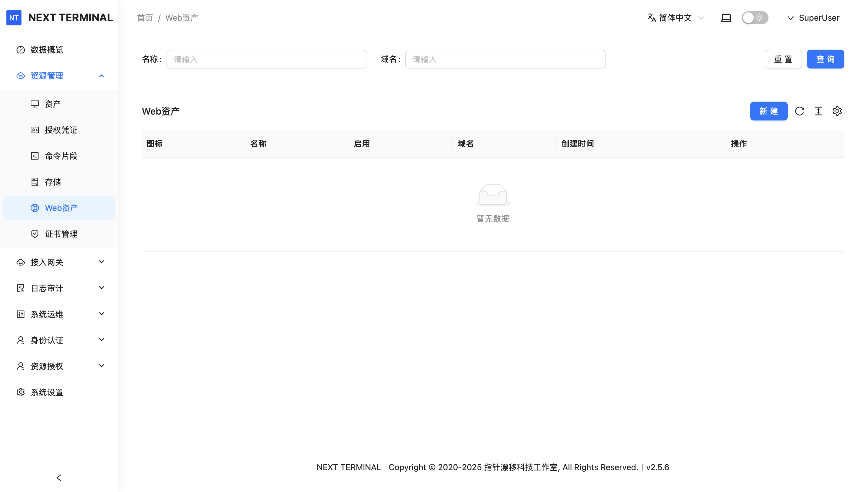Viewport: 868px width, 492px height.
Task: Open 证书管理 with shield icon
Action: 61,234
